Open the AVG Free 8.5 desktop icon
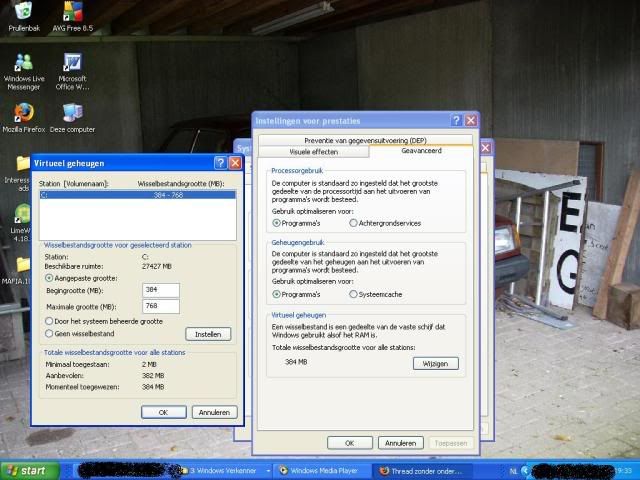640x480 pixels. coord(72,14)
